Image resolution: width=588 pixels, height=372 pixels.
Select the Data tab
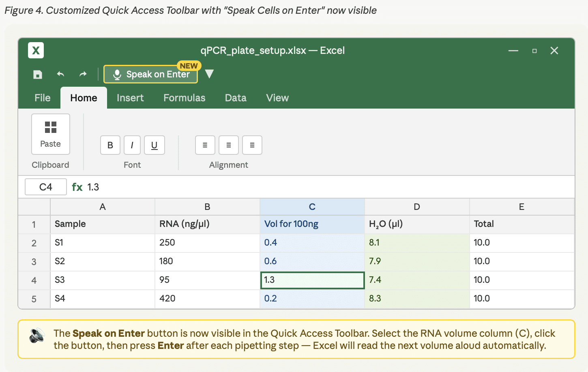236,98
